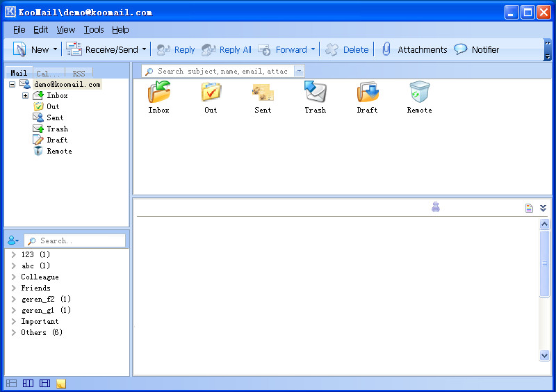Image resolution: width=556 pixels, height=392 pixels.
Task: Click the first layout icon in status bar
Action: pos(11,384)
